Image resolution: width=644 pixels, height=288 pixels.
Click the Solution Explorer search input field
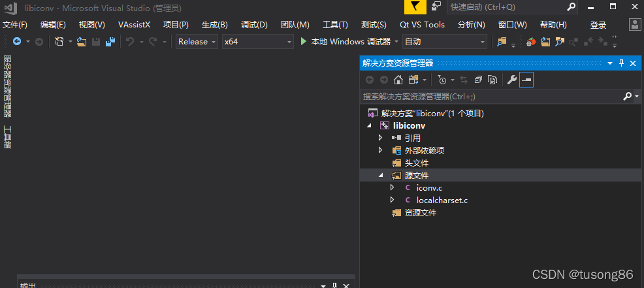click(491, 96)
